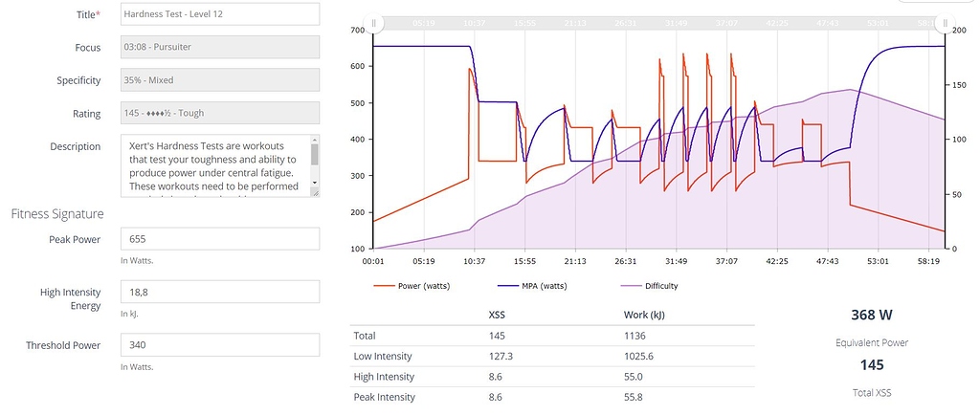Click the Peak Power input field

[x=220, y=239]
